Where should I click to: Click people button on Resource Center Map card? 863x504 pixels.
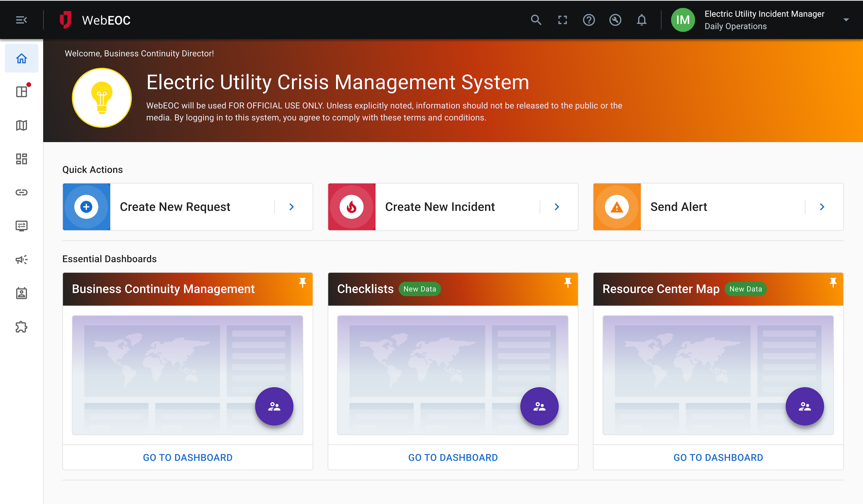[805, 406]
